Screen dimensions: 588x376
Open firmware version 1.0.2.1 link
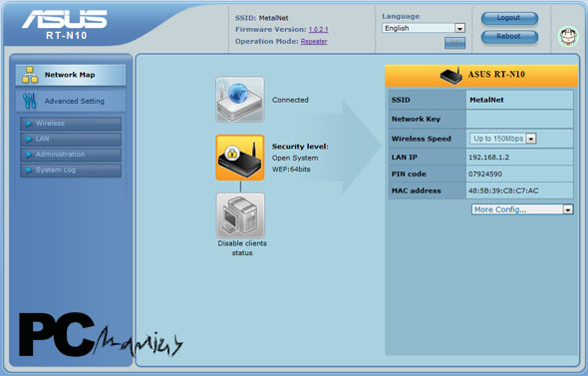click(318, 29)
